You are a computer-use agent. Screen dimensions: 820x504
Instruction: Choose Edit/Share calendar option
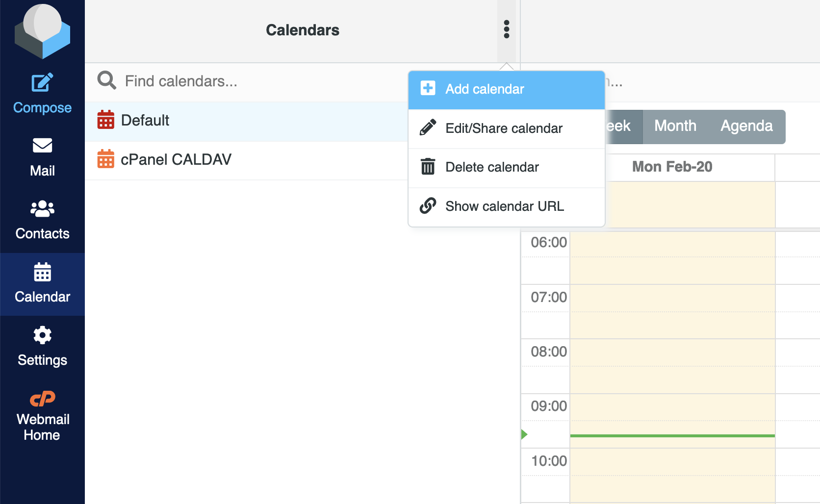(x=504, y=128)
